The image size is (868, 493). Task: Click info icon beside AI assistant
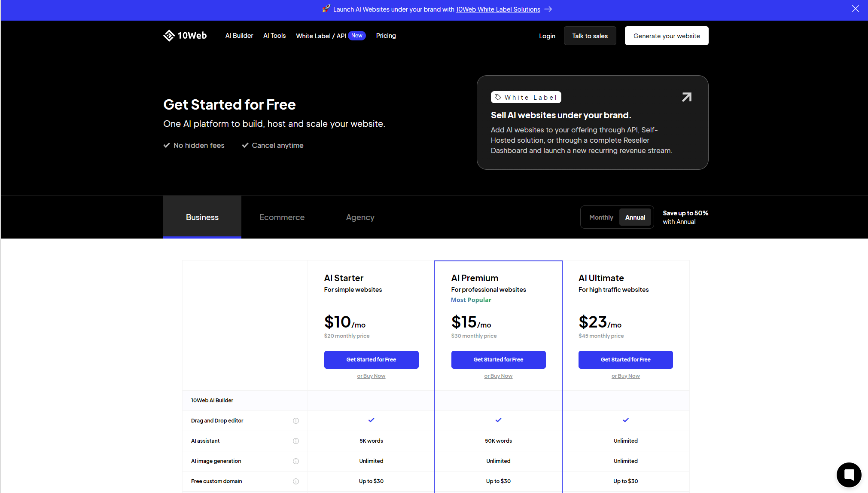(x=296, y=441)
